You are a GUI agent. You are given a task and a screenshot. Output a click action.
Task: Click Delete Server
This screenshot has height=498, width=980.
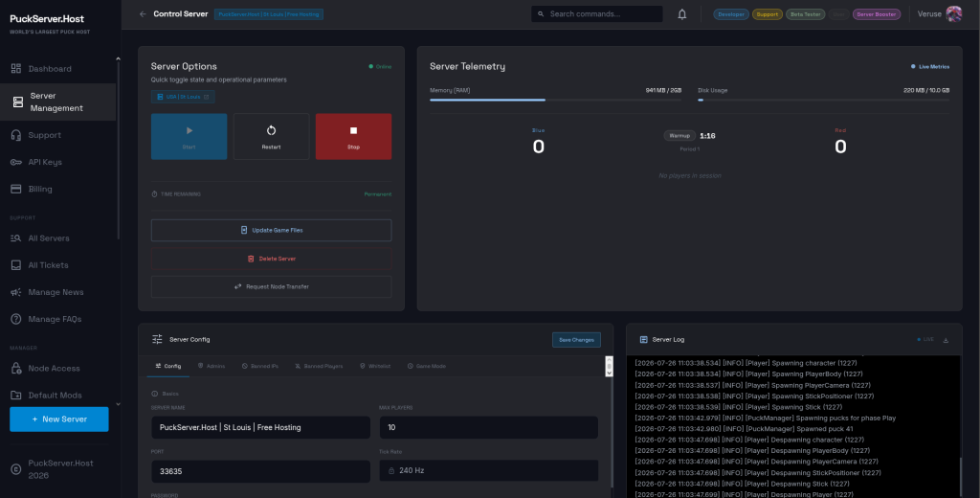point(271,259)
